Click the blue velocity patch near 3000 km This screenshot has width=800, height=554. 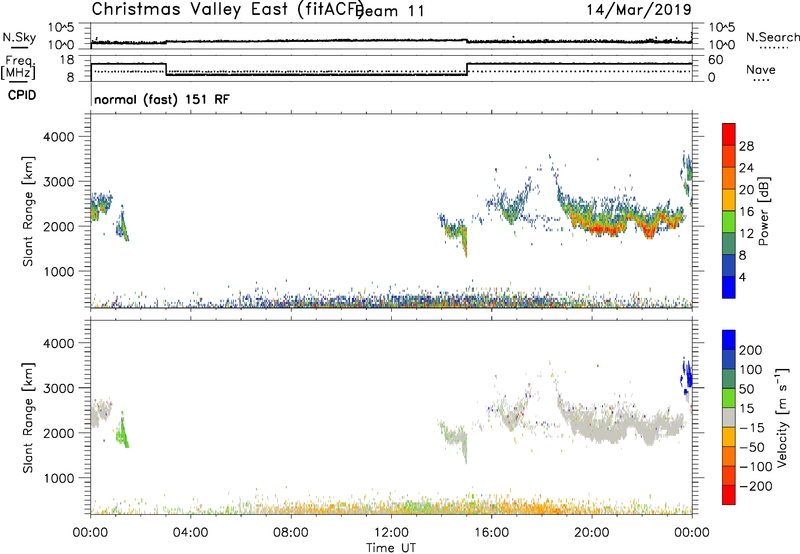click(x=687, y=376)
